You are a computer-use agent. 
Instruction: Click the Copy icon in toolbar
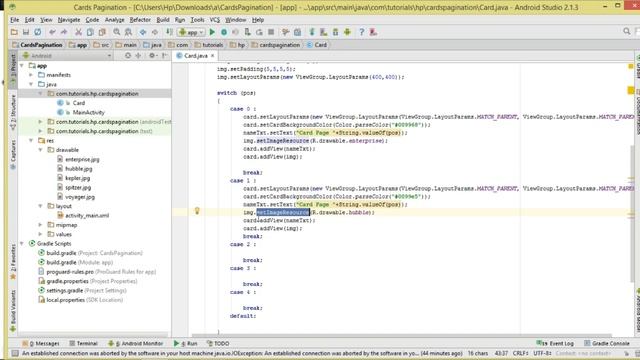coord(90,32)
